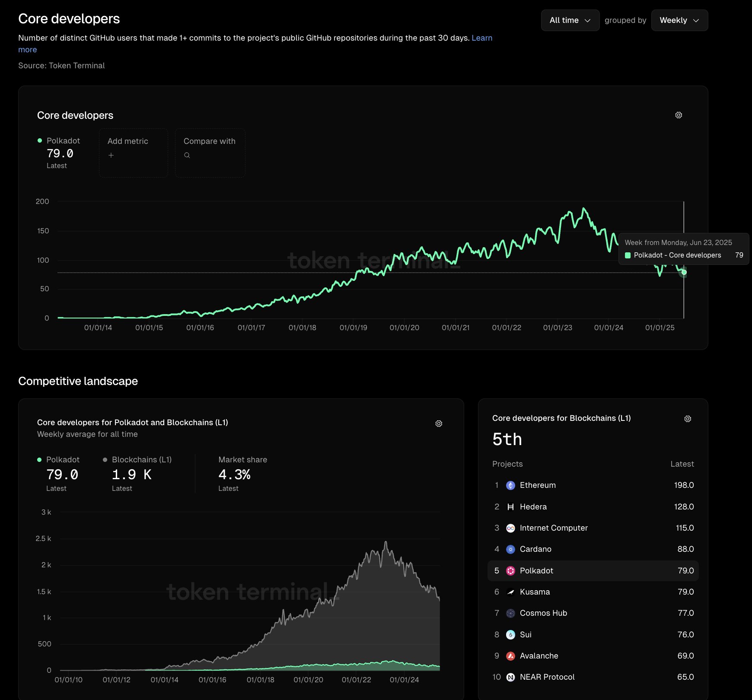Click the Market share 4.3% value
752x700 pixels.
click(x=234, y=475)
